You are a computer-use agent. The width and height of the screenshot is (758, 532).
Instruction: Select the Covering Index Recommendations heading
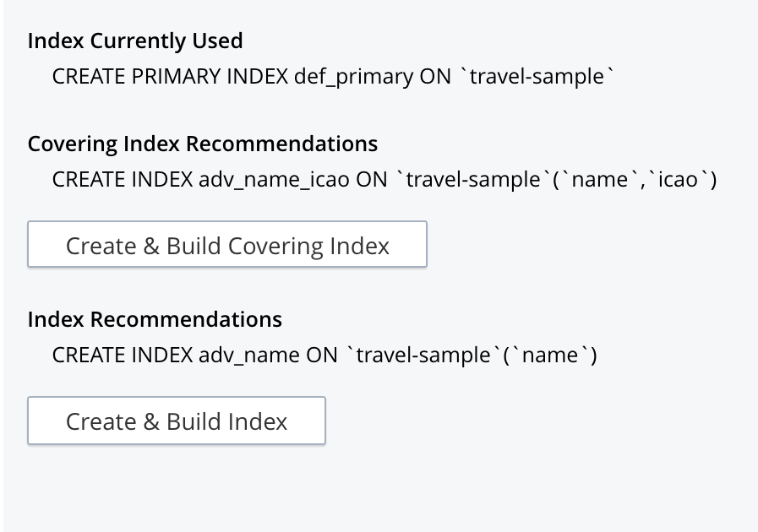(203, 144)
